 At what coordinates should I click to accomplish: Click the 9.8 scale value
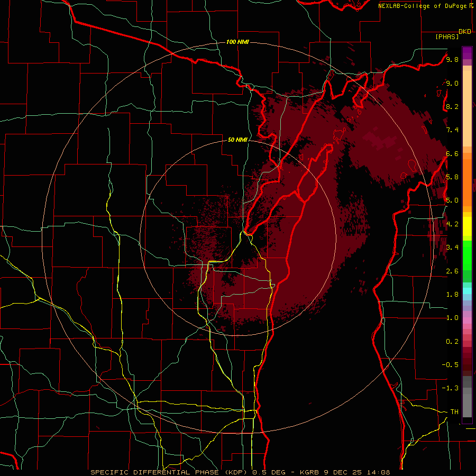(x=452, y=59)
